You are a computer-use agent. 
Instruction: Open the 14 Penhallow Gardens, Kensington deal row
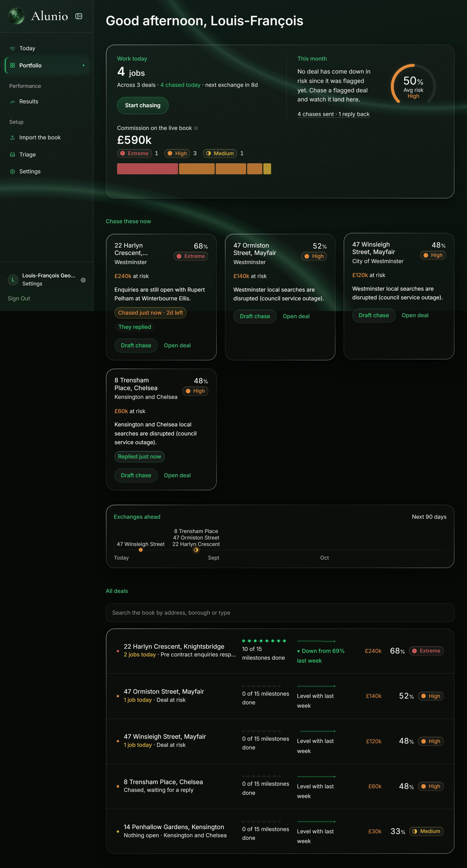click(280, 831)
